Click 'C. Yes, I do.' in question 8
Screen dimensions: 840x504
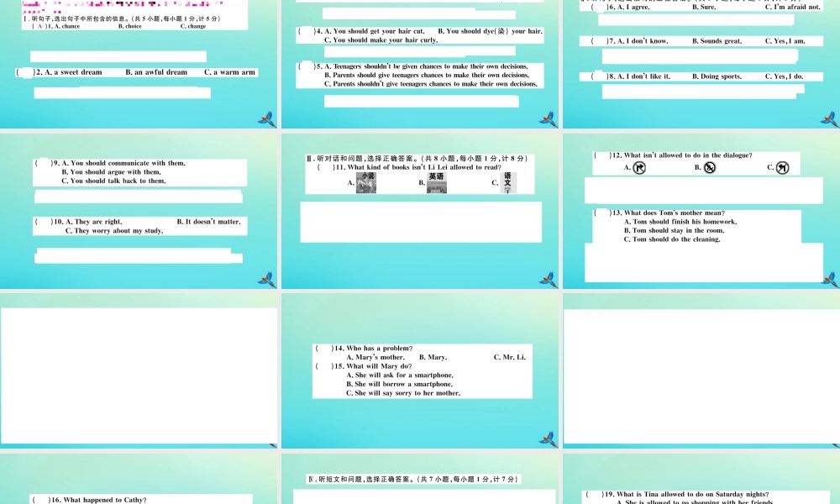785,76
